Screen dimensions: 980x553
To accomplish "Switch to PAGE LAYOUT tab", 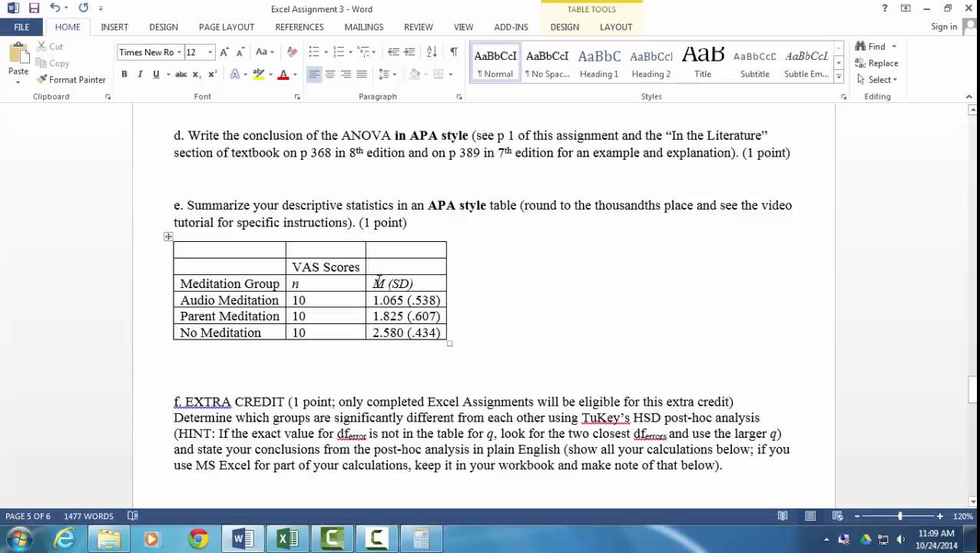I will (227, 27).
